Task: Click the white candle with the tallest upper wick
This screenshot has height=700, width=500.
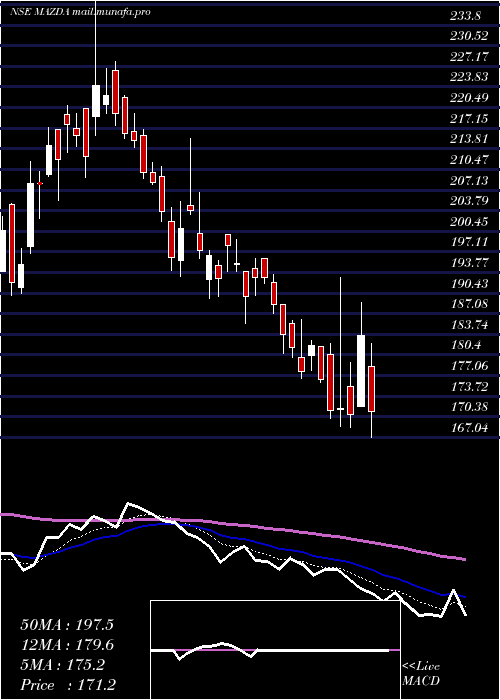Action: [x=96, y=101]
